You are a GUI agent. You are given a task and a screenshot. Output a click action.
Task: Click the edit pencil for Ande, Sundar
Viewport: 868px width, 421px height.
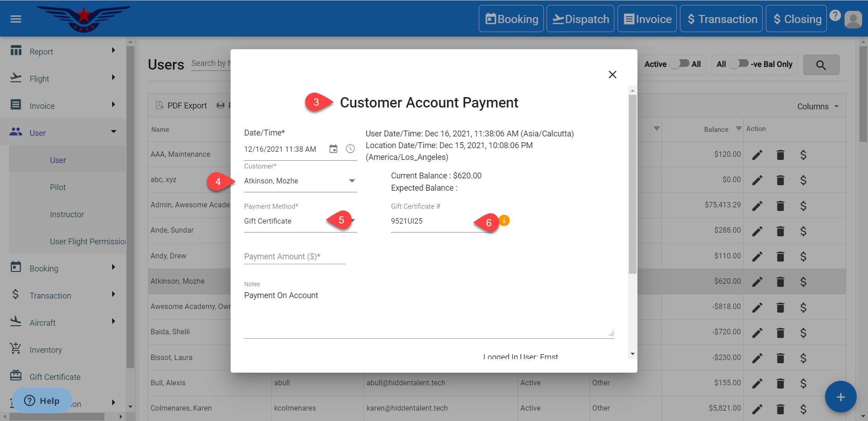tap(757, 231)
